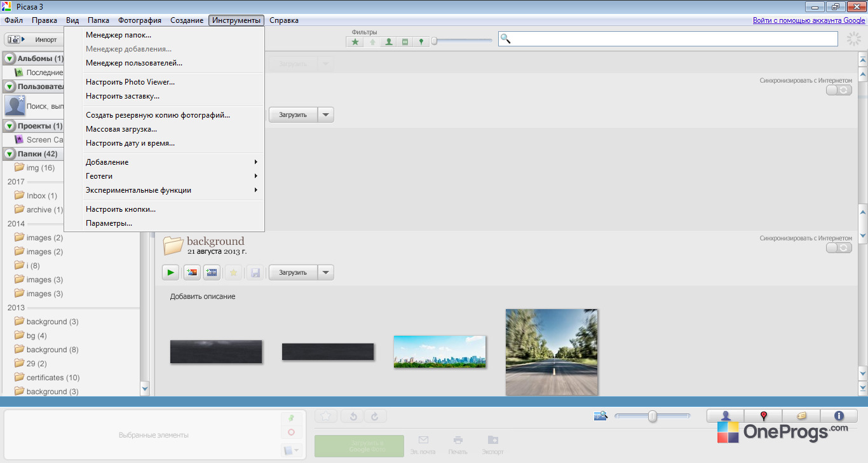This screenshot has height=463, width=868.
Task: Open the Tags panel
Action: point(801,416)
